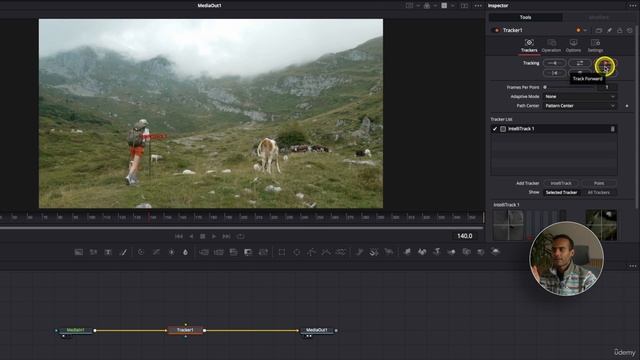The width and height of the screenshot is (640, 360).
Task: Toggle Tracker1 enable dot in header
Action: 497,30
